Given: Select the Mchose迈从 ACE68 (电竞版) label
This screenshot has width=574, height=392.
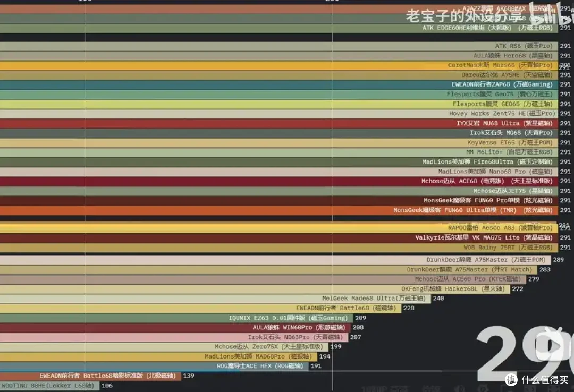Looking at the screenshot, I should pos(487,181).
